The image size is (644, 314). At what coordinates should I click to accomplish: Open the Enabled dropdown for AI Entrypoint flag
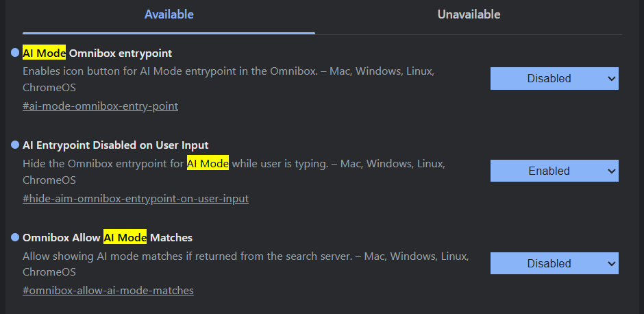(x=554, y=171)
